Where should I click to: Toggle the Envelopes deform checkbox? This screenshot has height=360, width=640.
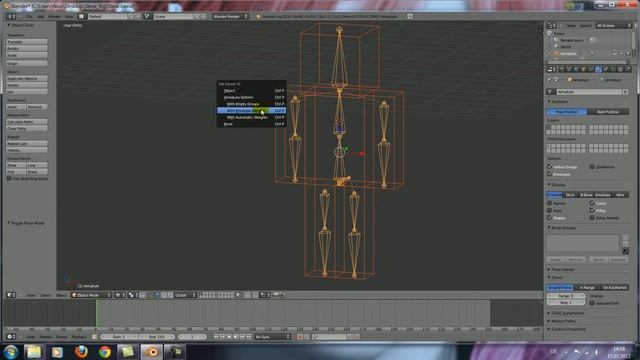coord(549,174)
